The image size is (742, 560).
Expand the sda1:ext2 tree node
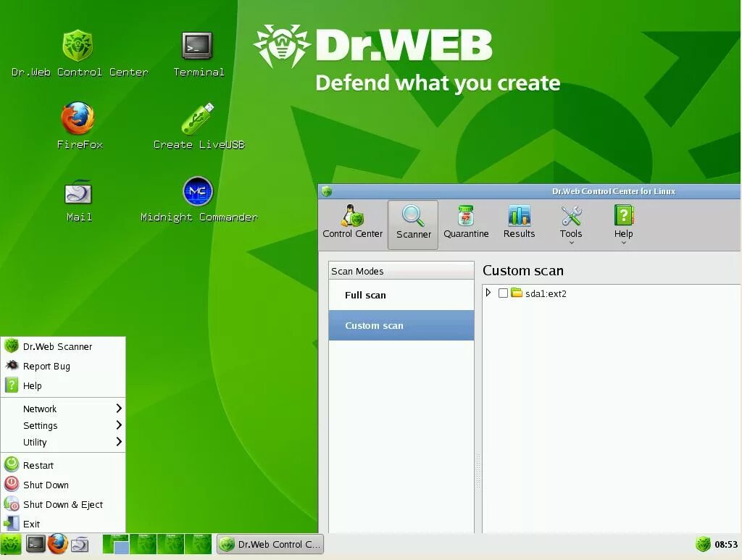click(488, 293)
